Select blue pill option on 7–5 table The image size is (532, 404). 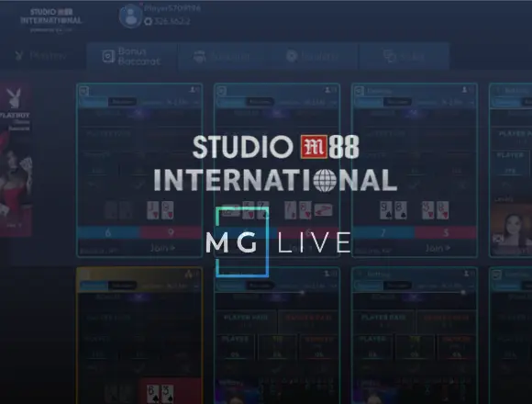[369, 102]
